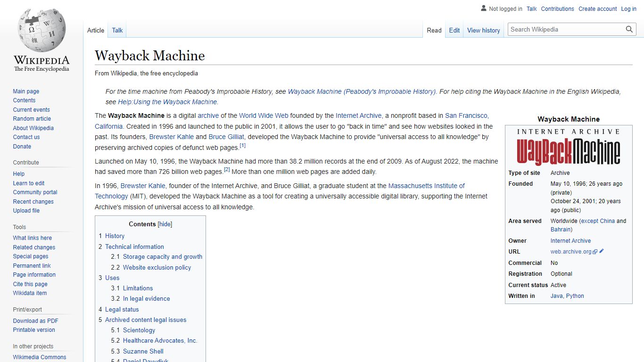The width and height of the screenshot is (644, 362).
Task: Click footnote reference [2]
Action: (227, 170)
